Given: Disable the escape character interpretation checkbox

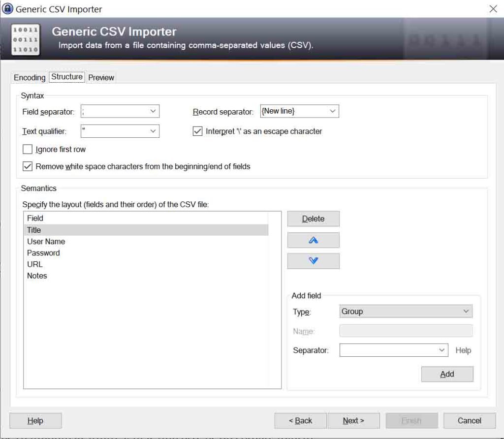Looking at the screenshot, I should tap(197, 131).
